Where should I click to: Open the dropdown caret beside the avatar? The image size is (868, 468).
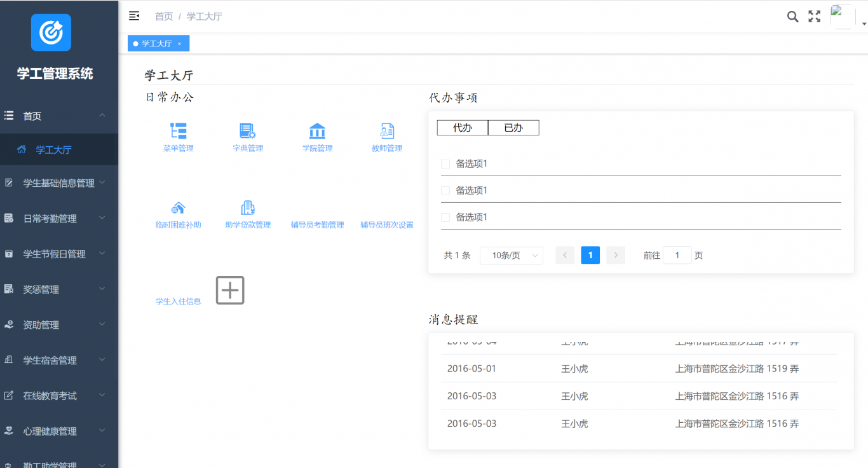864,23
